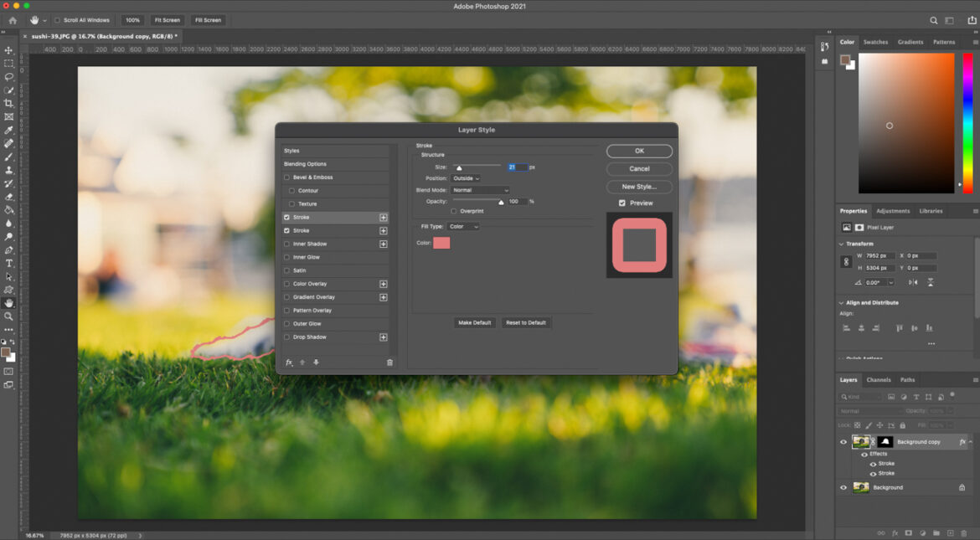
Task: Click the Reset to Default button
Action: tap(526, 322)
